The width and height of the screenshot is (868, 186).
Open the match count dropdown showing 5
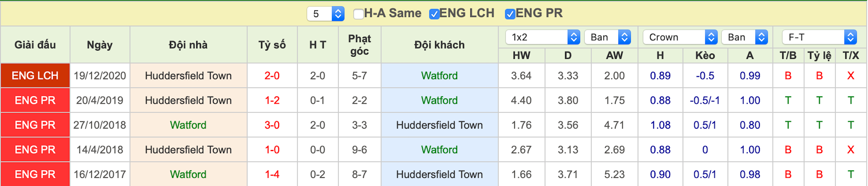(x=325, y=14)
